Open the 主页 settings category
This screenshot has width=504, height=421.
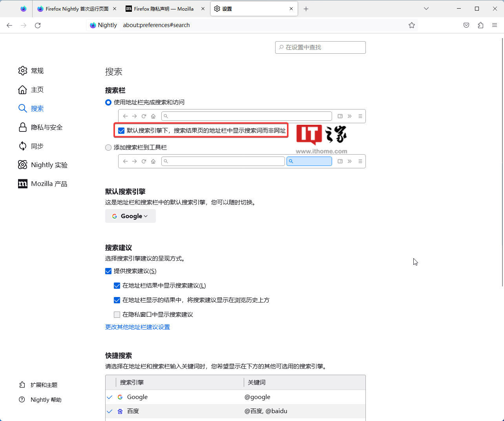coord(31,89)
